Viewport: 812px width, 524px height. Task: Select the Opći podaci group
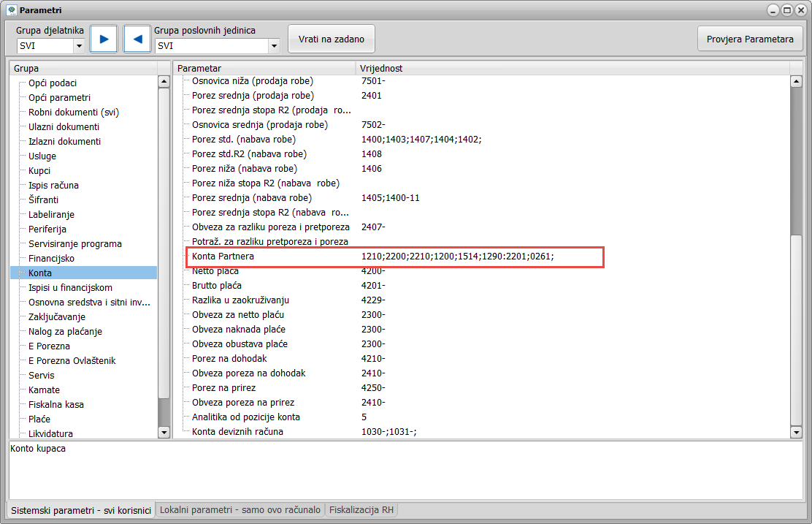pyautogui.click(x=53, y=83)
